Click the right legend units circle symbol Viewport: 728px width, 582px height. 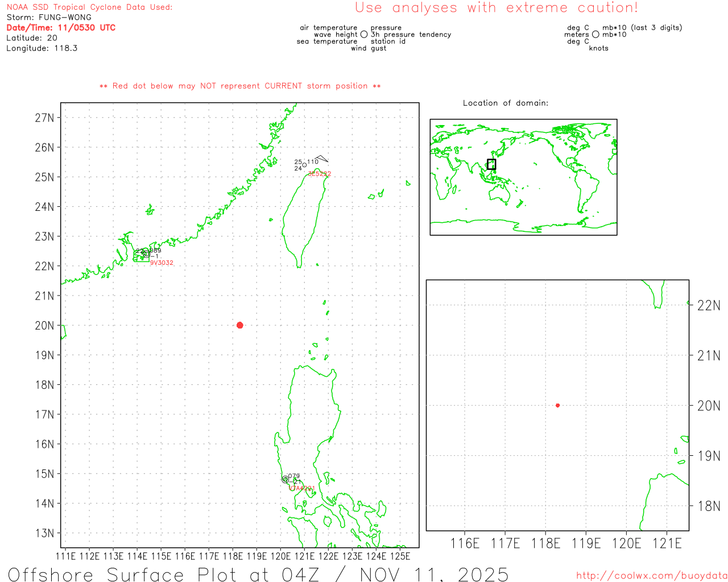click(595, 35)
